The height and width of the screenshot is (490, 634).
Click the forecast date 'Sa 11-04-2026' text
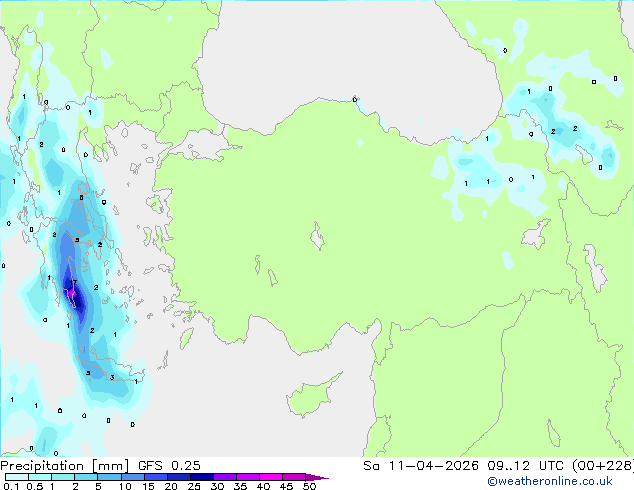421,466
